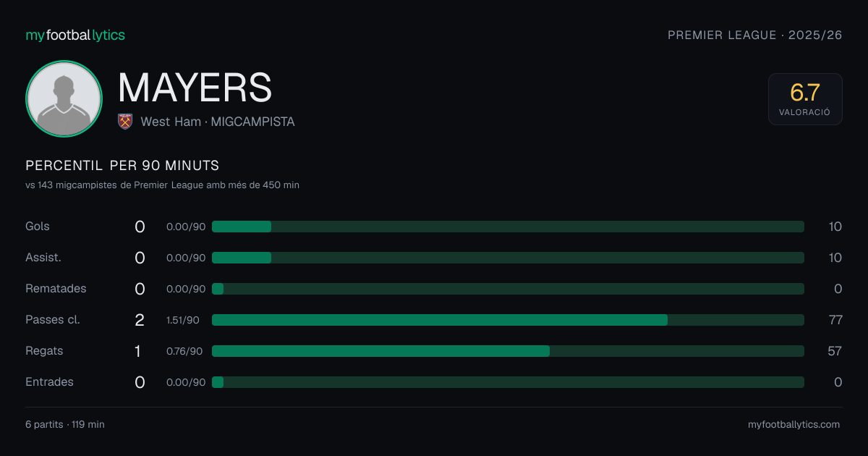Image resolution: width=868 pixels, height=456 pixels.
Task: Click the West Ham · Migcampista text
Action: pos(218,122)
